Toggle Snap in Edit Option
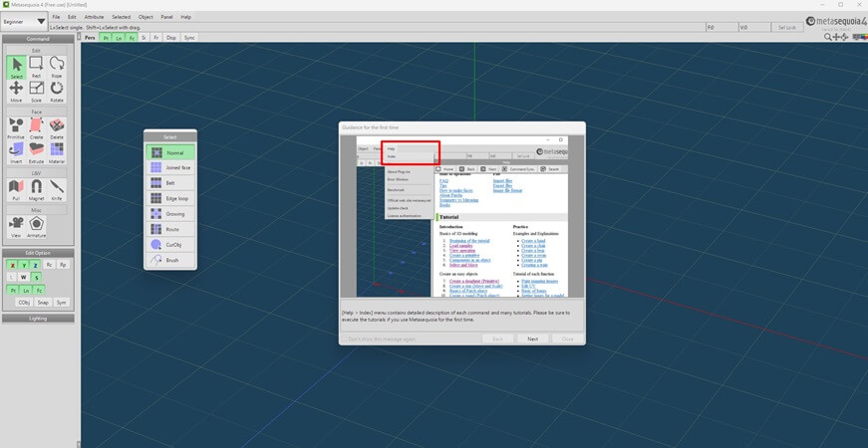Viewport: 868px width, 448px height. (x=43, y=303)
